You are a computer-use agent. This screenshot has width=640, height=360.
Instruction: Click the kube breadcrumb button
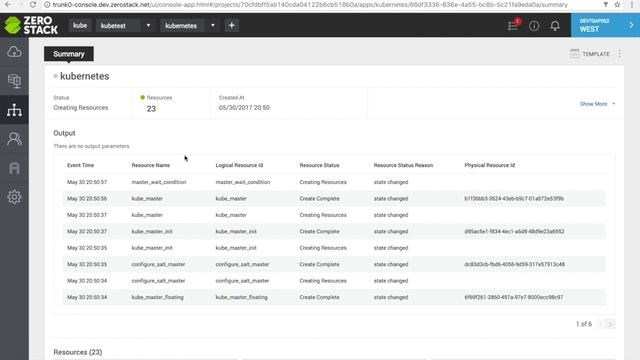pyautogui.click(x=80, y=25)
